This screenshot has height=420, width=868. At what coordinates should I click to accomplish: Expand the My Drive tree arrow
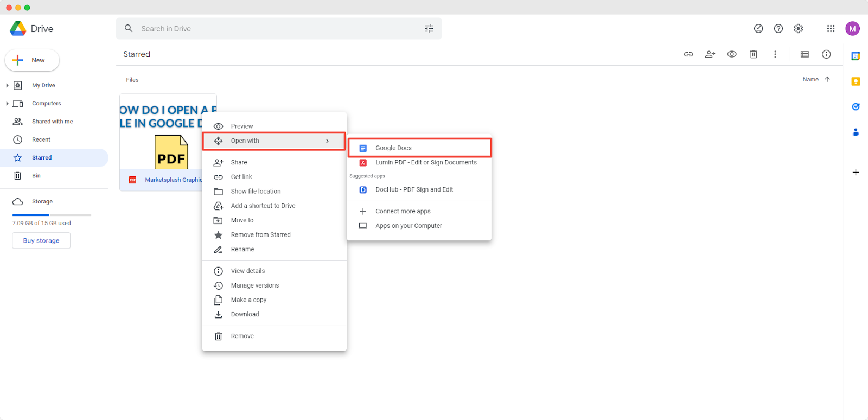coord(7,85)
